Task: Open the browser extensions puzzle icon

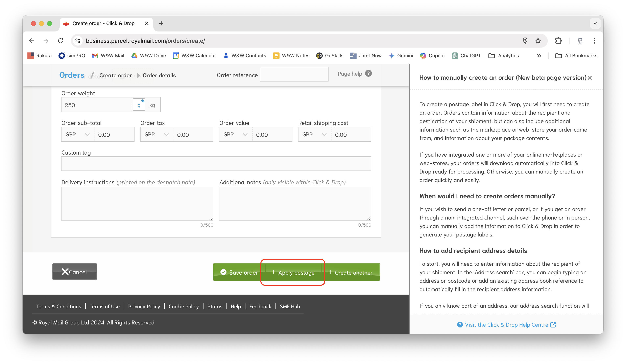Action: click(558, 41)
